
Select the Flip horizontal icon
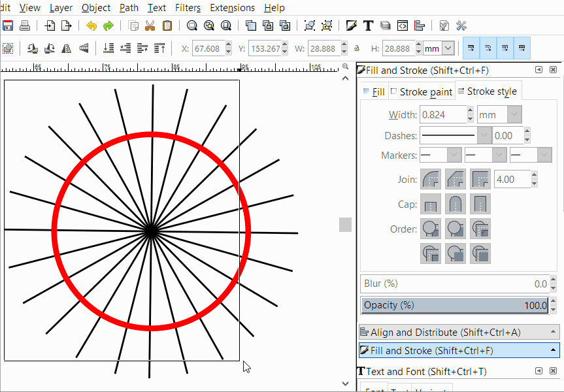(67, 48)
